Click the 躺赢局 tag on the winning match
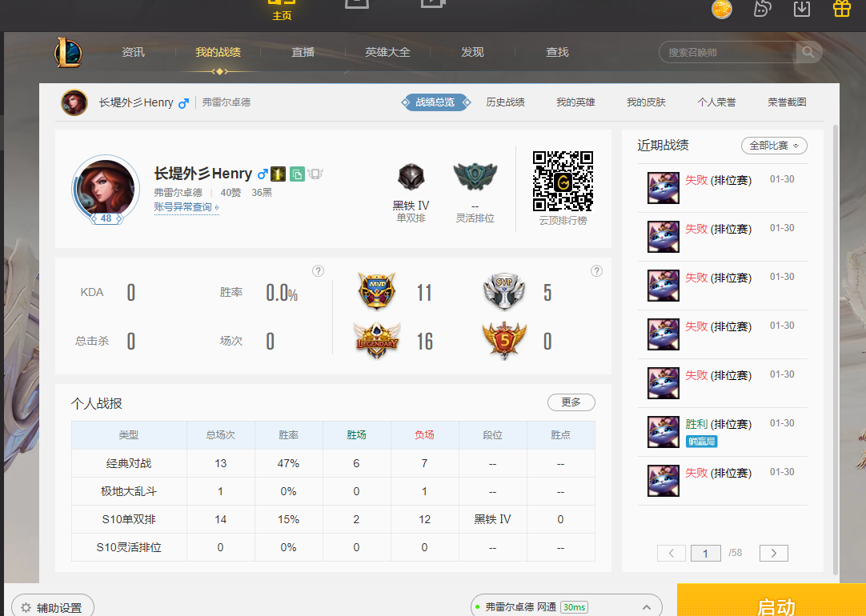The image size is (866, 616). 701,442
